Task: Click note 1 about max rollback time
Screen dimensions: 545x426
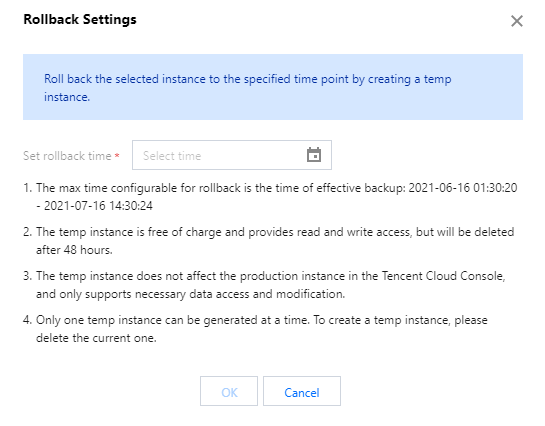Action: pyautogui.click(x=270, y=197)
